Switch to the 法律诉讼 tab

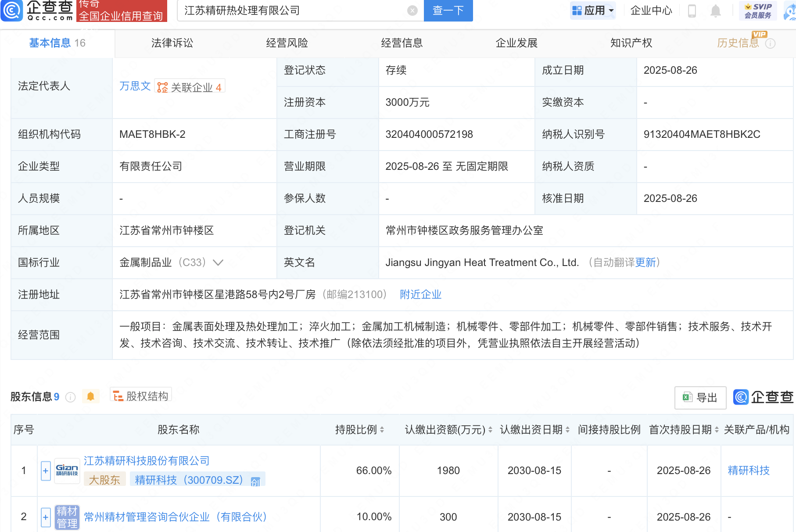click(172, 43)
